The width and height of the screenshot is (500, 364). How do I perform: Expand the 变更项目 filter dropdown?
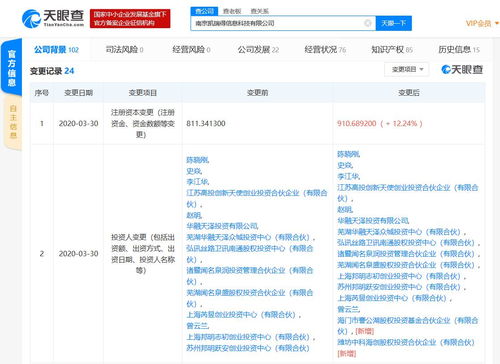tap(407, 69)
